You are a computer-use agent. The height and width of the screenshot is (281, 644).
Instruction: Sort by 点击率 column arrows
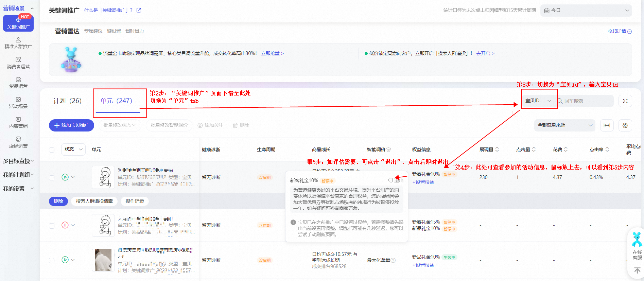pyautogui.click(x=607, y=150)
